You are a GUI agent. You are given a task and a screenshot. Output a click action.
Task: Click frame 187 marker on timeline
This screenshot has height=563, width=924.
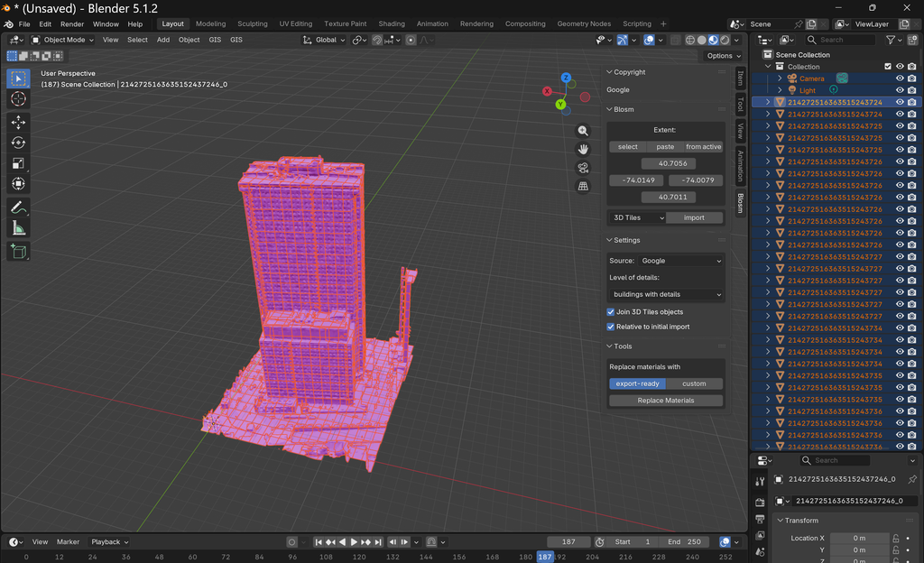[x=545, y=557]
